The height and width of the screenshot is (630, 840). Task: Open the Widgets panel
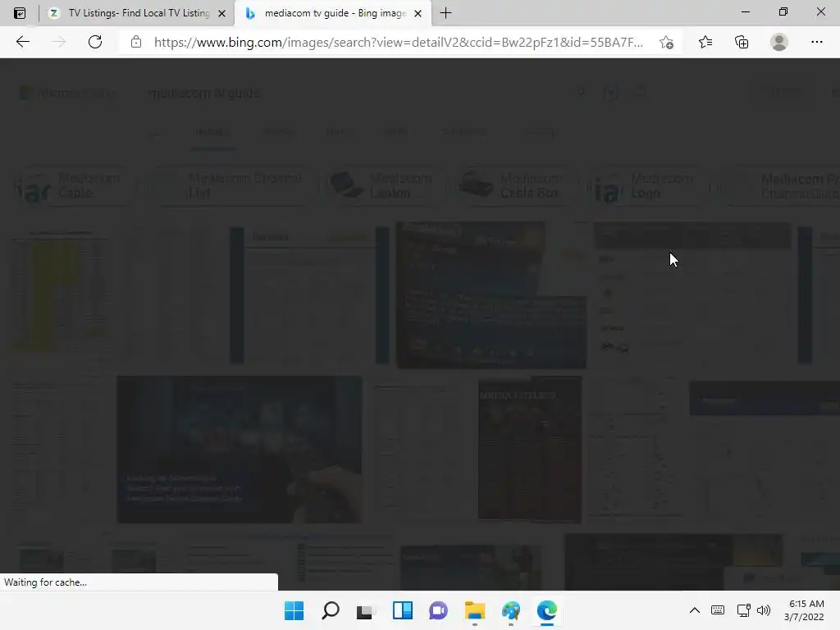tap(402, 610)
